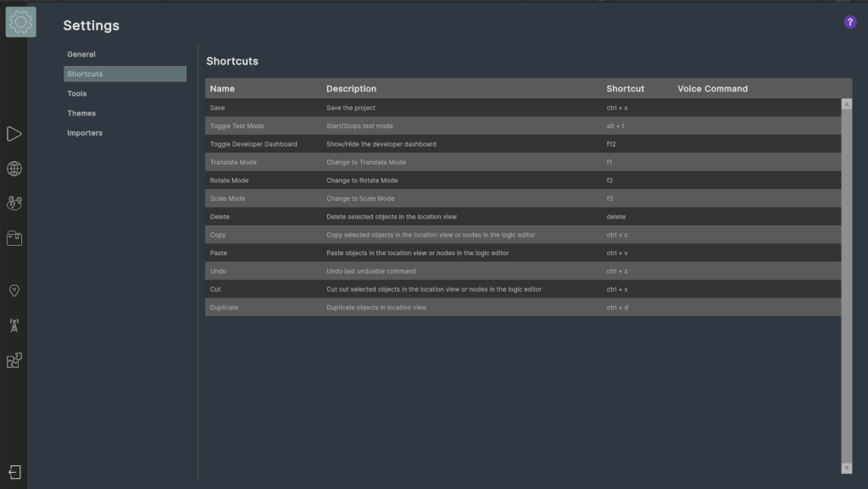This screenshot has height=489, width=868.
Task: Click the exit icon at sidebar bottom
Action: click(14, 472)
